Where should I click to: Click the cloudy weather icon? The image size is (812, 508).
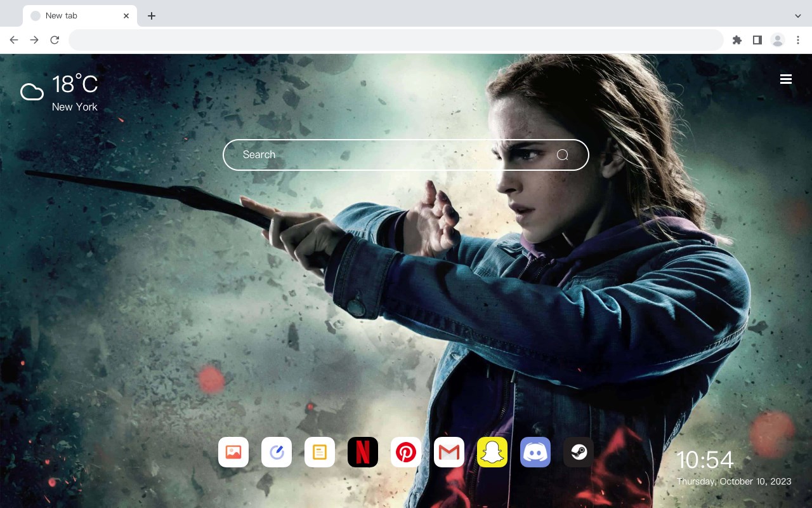32,92
